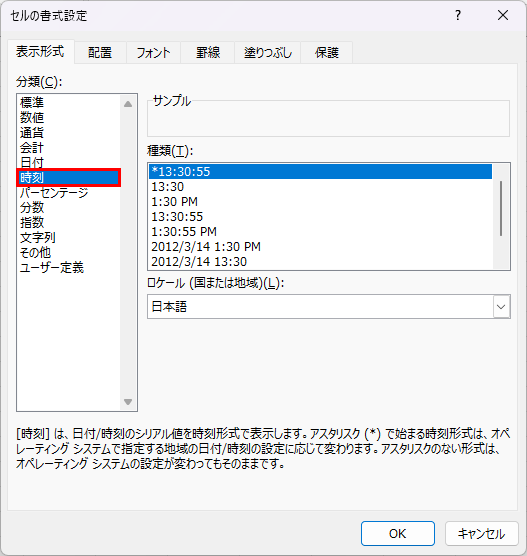The image size is (527, 556).
Task: Select 2012/3/14 1:30 PM format
Action: click(321, 247)
